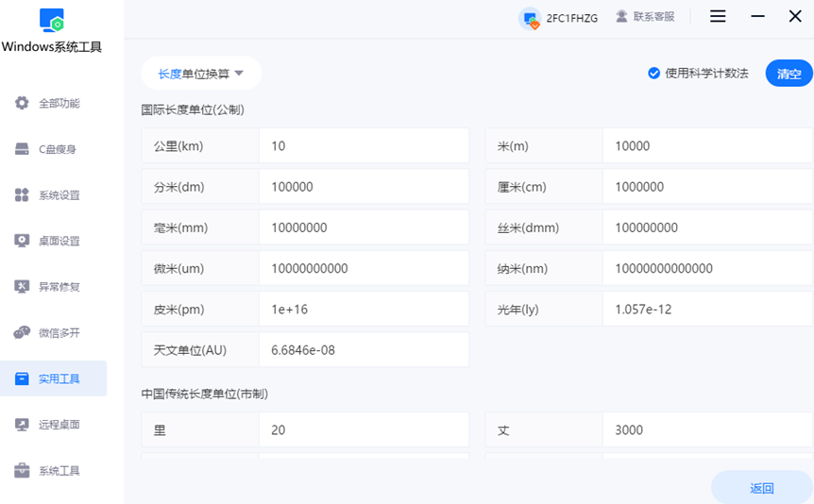Focus the 毫米(mm) value field
Image resolution: width=814 pixels, height=504 pixels.
click(x=364, y=227)
